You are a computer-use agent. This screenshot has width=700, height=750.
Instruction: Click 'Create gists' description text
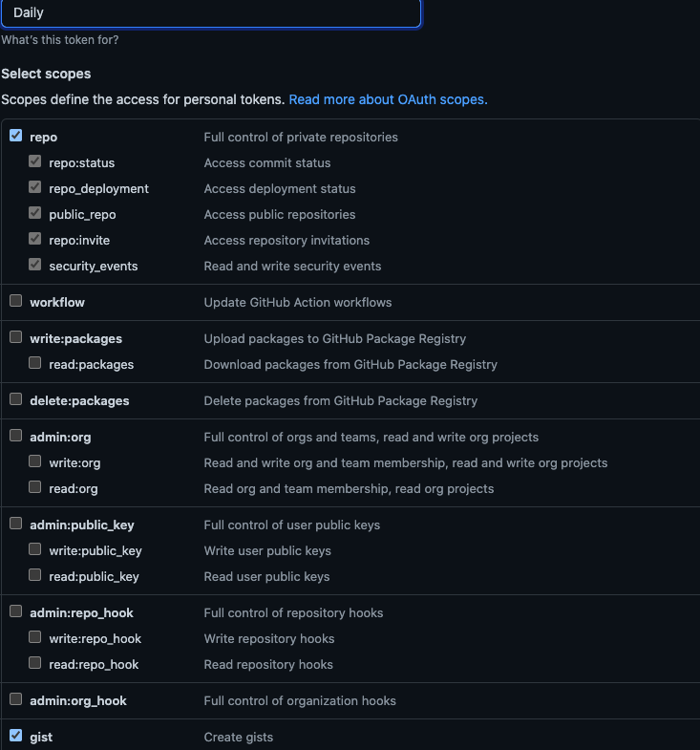(x=239, y=738)
